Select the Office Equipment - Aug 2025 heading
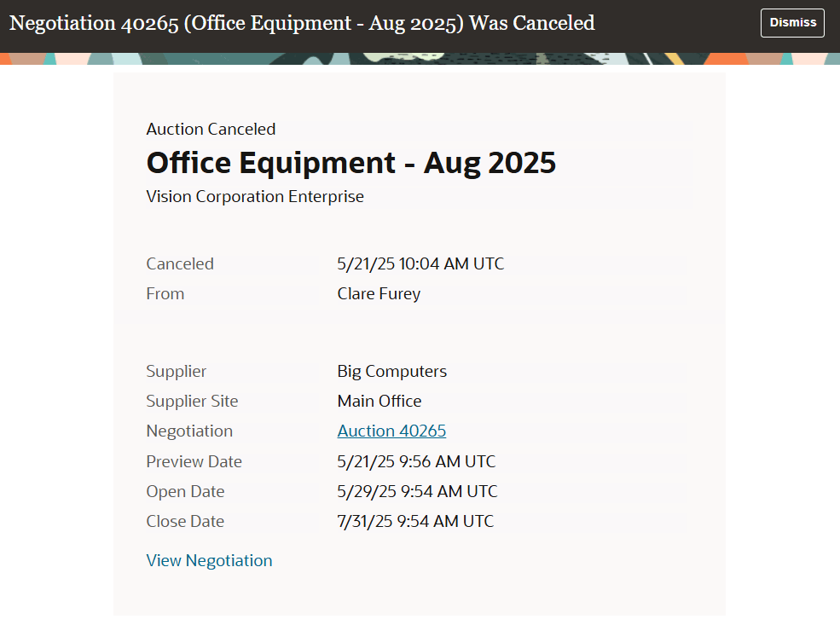 click(x=350, y=163)
